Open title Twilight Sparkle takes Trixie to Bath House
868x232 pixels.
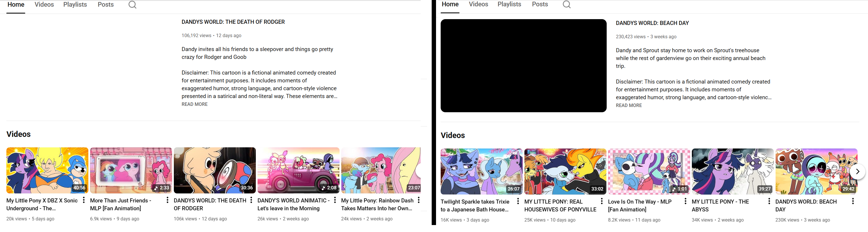point(475,206)
